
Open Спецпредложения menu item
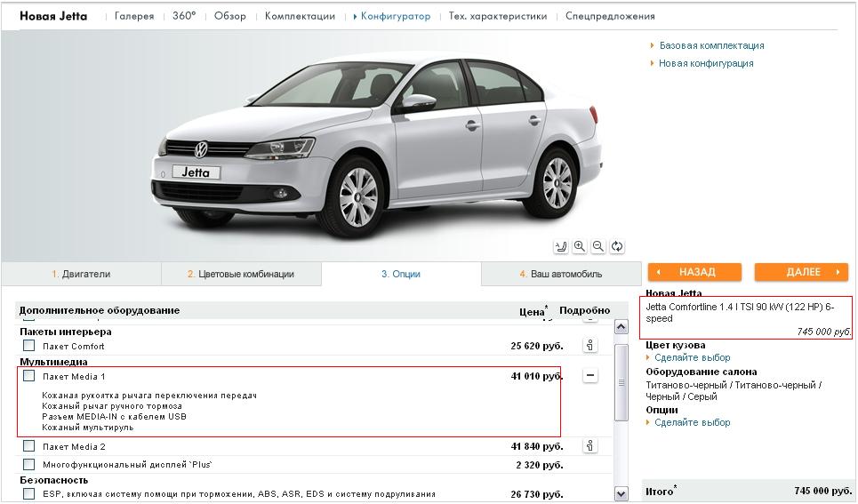point(610,16)
